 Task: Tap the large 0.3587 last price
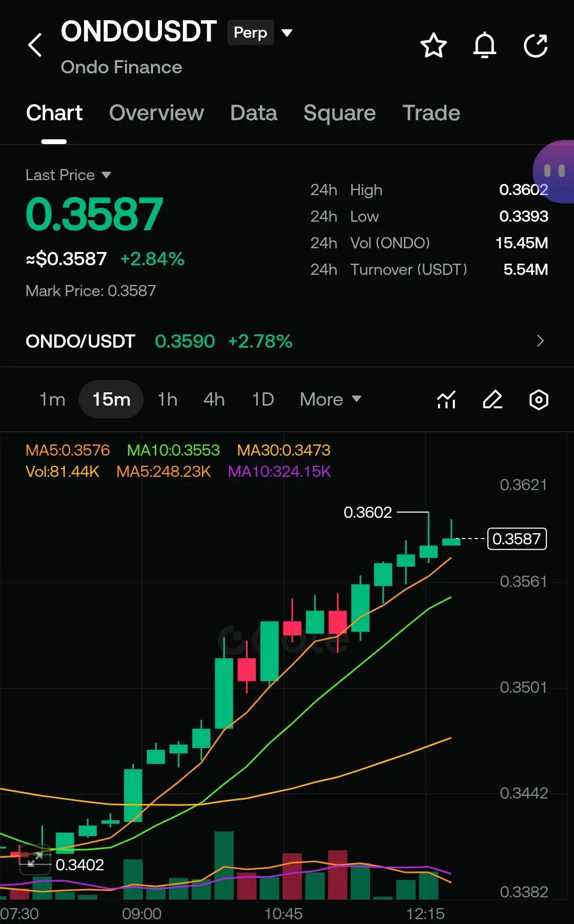[94, 214]
